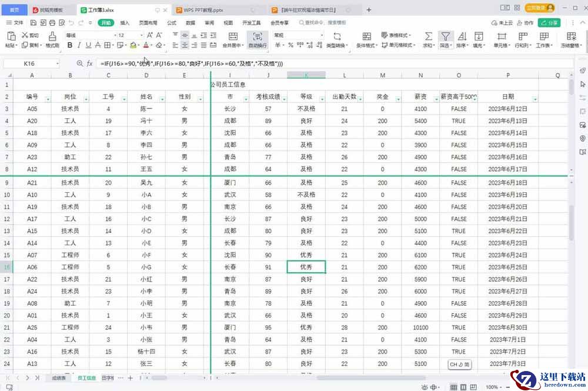Open filter dropdown for 考核成绩 column
588x391 pixels.
pos(284,99)
